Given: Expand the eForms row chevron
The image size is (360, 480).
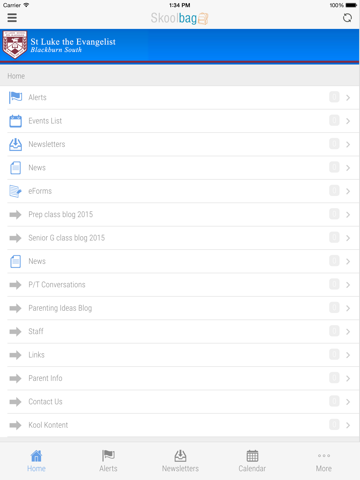Looking at the screenshot, I should coord(348,191).
